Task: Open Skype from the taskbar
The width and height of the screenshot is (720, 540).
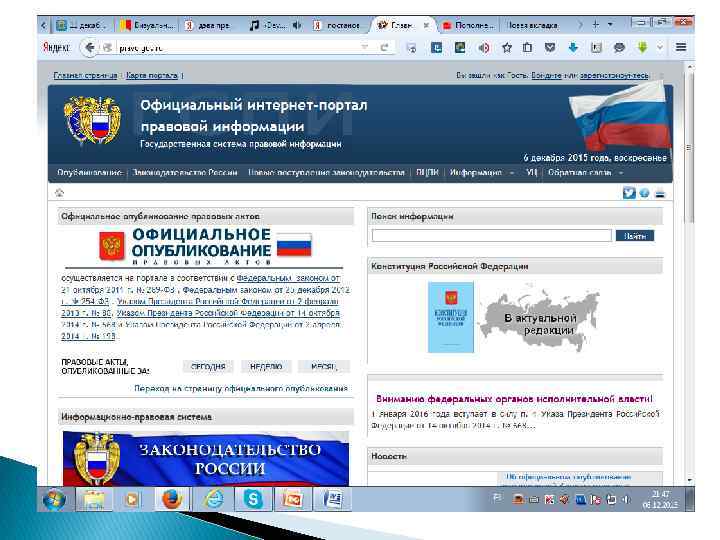Action: 253,499
